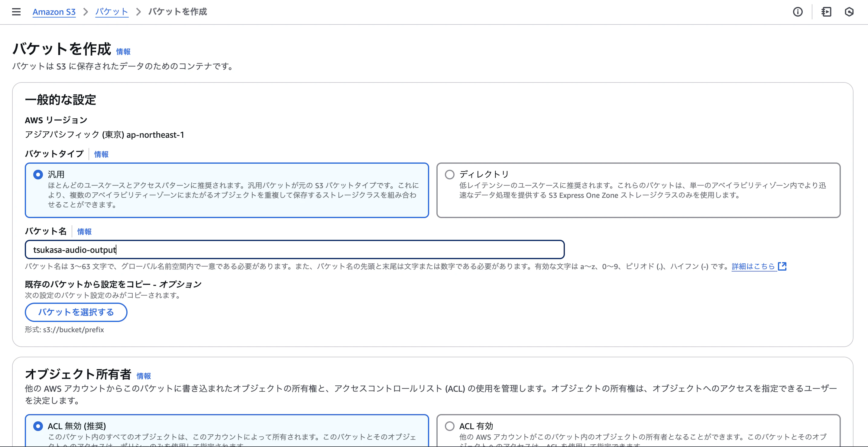Click the hexagon settings icon in header
The image size is (868, 447).
[x=849, y=12]
